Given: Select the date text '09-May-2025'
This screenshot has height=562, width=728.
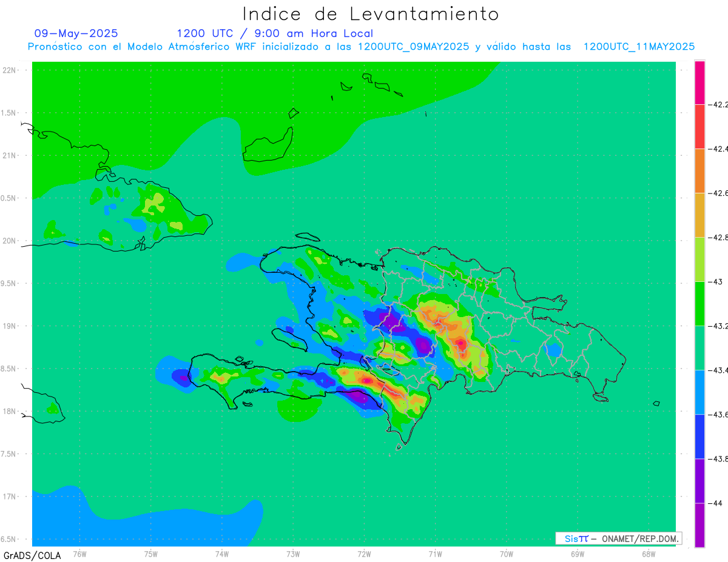Looking at the screenshot, I should click(76, 33).
